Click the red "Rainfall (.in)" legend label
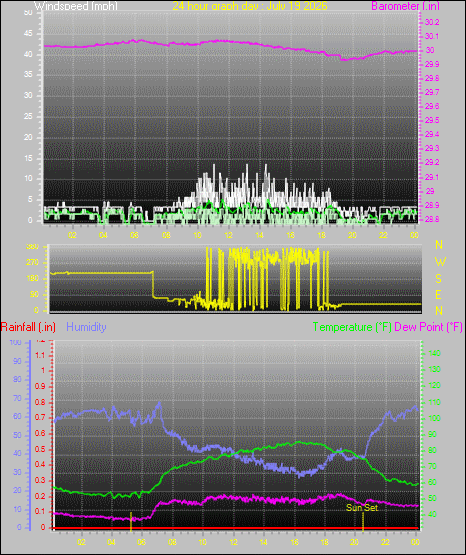Screen dimensions: 466x555 28,327
